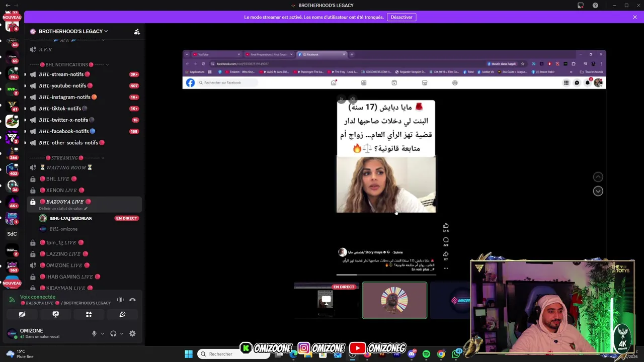
Task: Click the share icon on streamed reel
Action: pos(446,254)
